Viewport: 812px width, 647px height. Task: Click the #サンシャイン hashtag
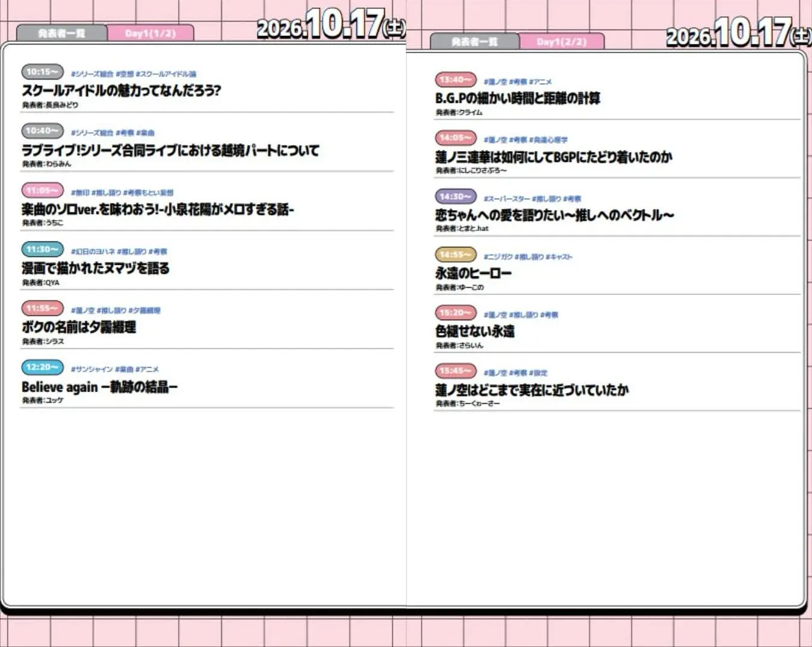pyautogui.click(x=91, y=369)
